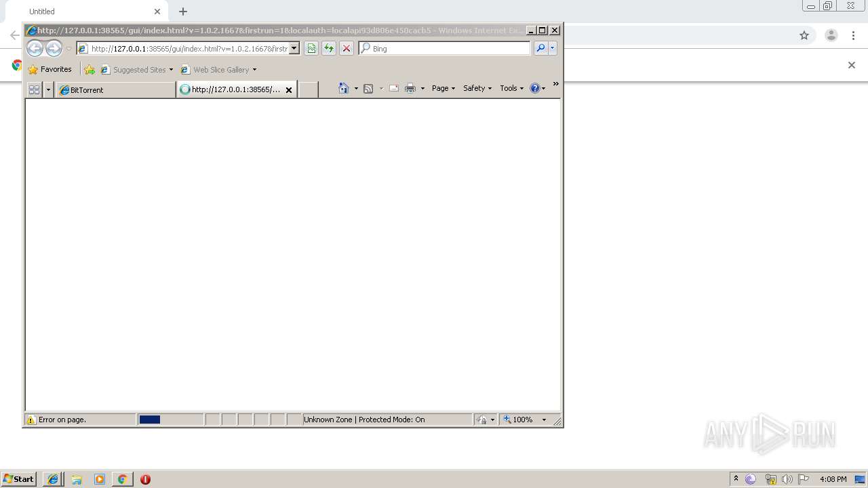Click the page loading progress bar
The width and height of the screenshot is (868, 488).
click(x=170, y=420)
